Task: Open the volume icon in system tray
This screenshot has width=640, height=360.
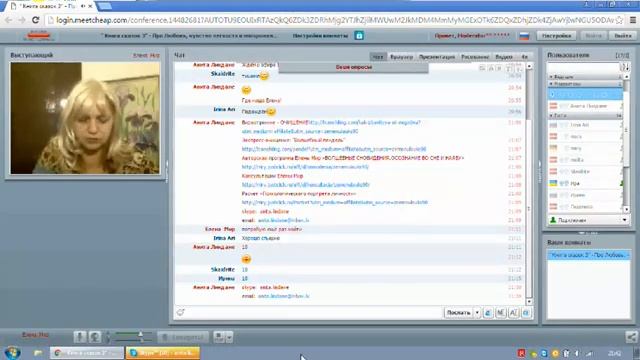Action: (x=577, y=353)
